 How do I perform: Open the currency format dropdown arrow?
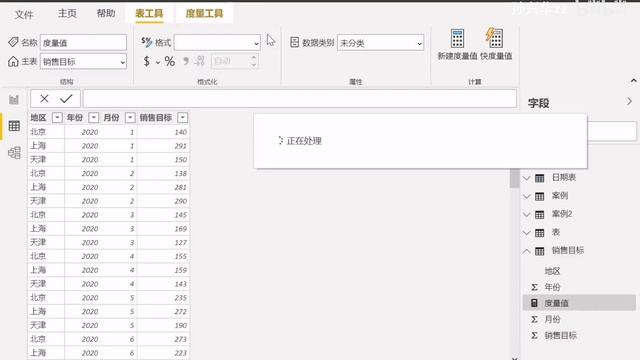(158, 62)
